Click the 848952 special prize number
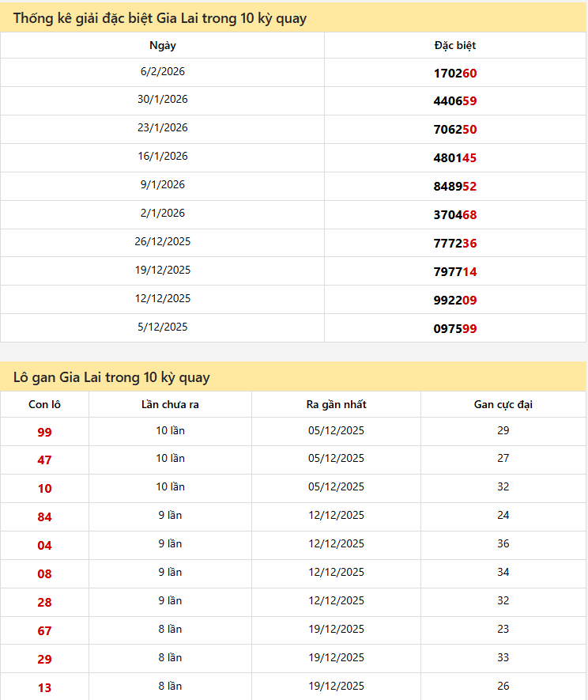 click(x=455, y=187)
